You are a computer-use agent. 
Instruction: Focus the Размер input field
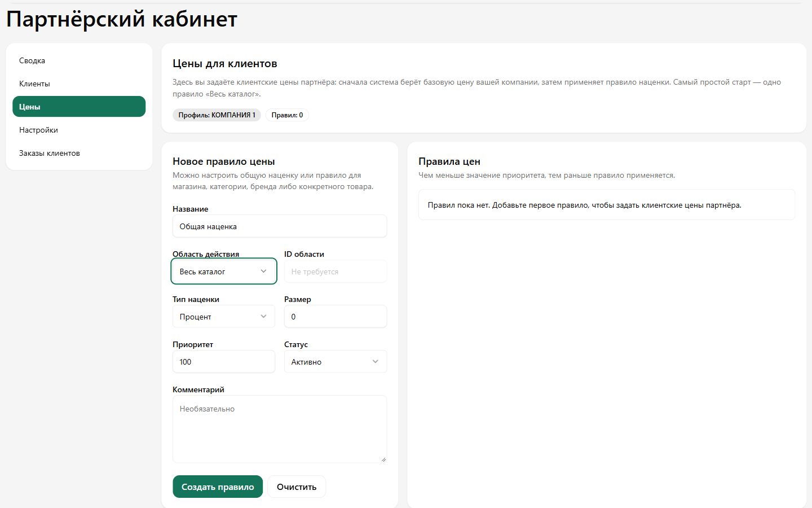click(336, 317)
